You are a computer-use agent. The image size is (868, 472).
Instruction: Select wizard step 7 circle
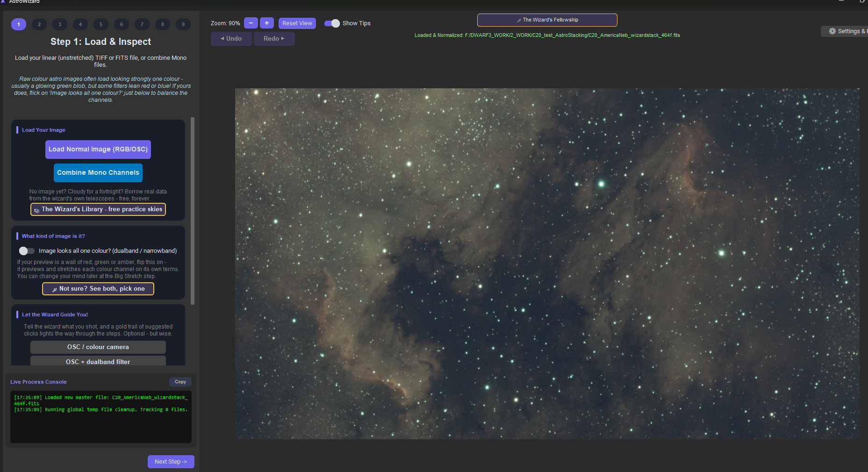coord(142,24)
